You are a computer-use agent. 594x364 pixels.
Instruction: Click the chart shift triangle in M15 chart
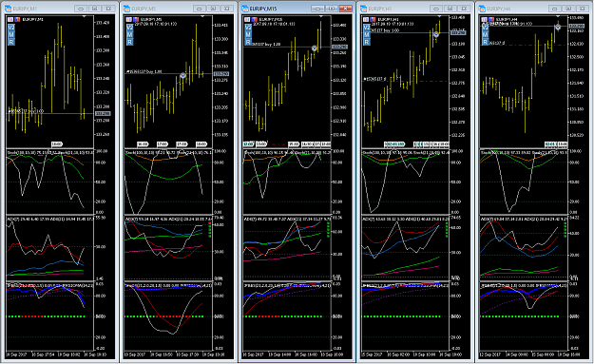pyautogui.click(x=321, y=16)
